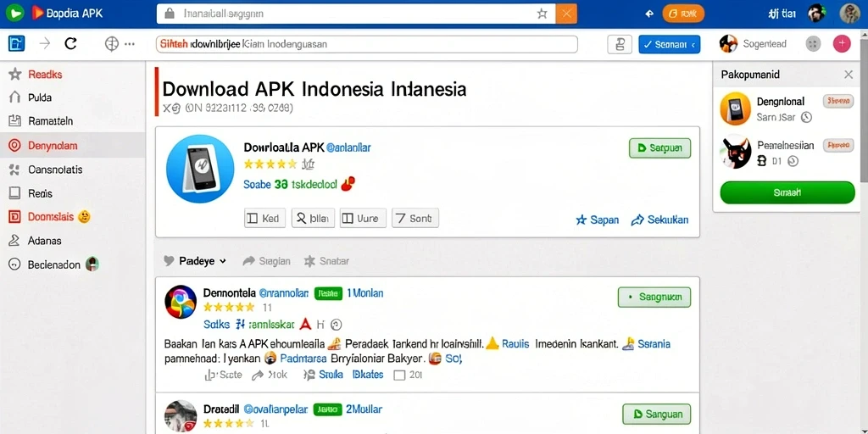Viewport: 868px width, 434px height.
Task: Click the Padmarsa link in review text
Action: coord(303,359)
